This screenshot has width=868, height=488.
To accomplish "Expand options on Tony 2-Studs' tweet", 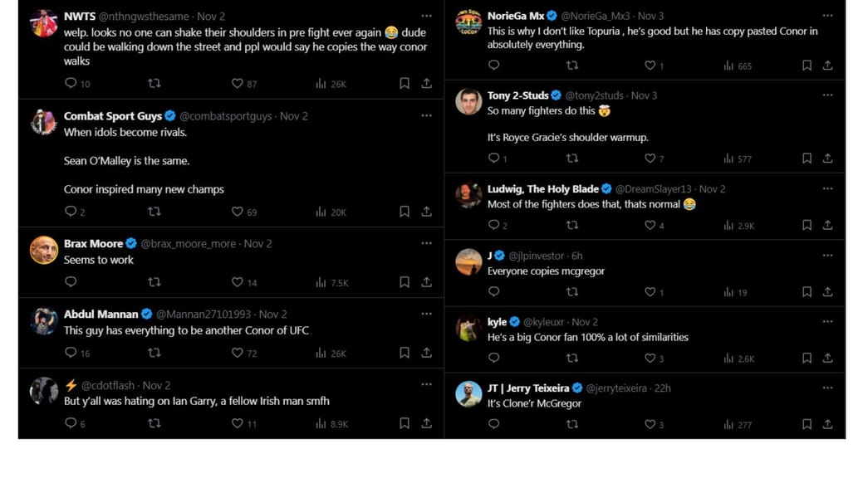I will point(827,95).
